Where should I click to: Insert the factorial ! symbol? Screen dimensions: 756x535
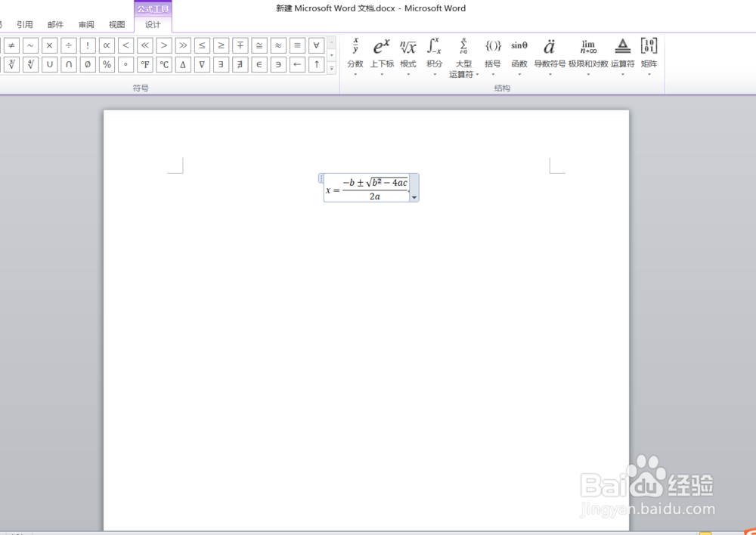click(88, 46)
